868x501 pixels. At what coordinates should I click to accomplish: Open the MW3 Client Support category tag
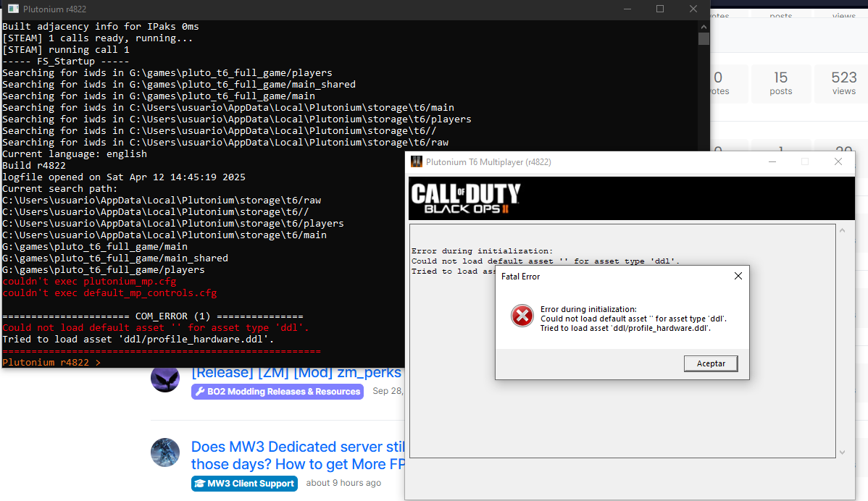pyautogui.click(x=244, y=484)
